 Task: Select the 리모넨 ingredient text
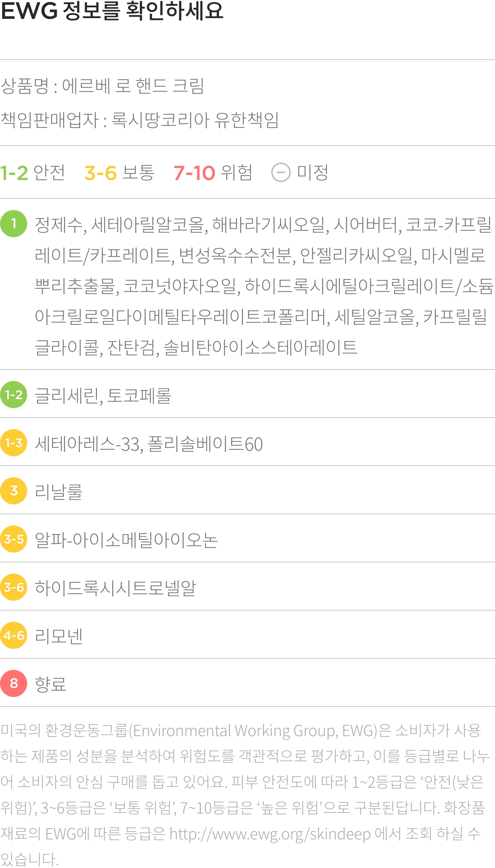tap(59, 636)
